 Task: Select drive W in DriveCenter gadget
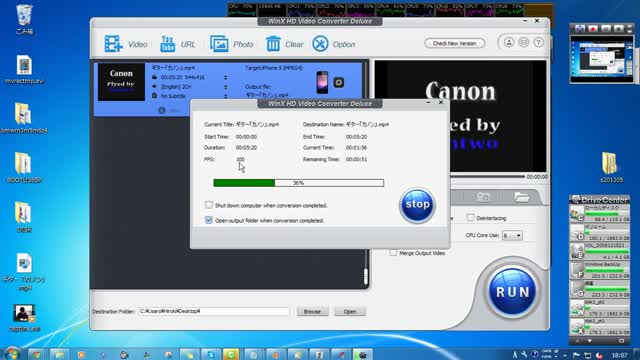(x=600, y=308)
